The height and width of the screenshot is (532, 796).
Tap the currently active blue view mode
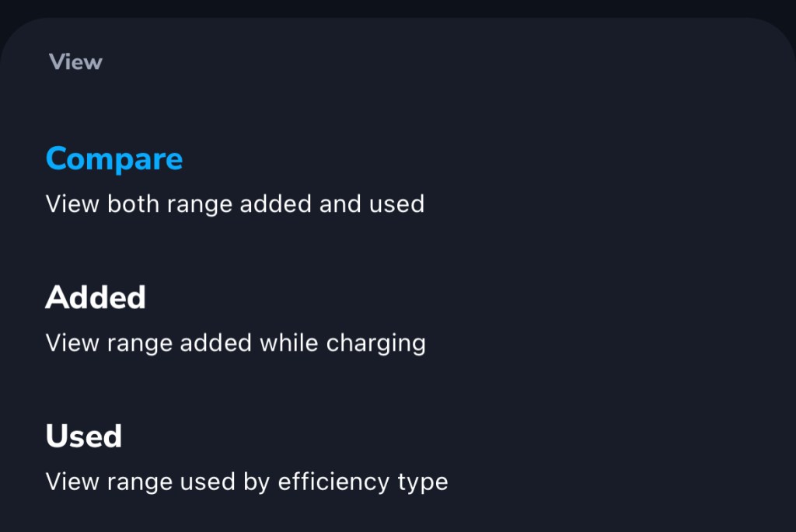click(114, 159)
